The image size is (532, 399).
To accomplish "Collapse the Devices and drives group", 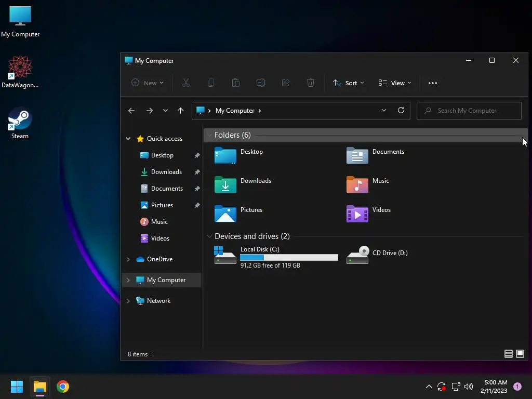I will (209, 236).
